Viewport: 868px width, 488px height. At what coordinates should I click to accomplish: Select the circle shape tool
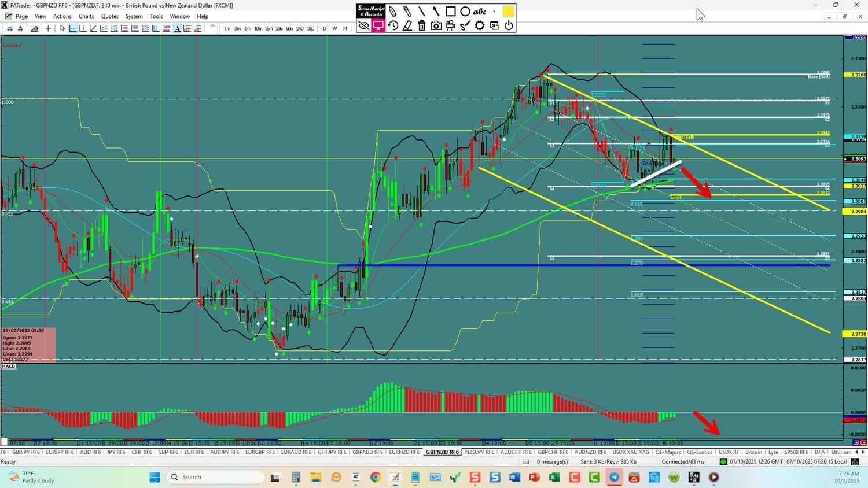[465, 12]
